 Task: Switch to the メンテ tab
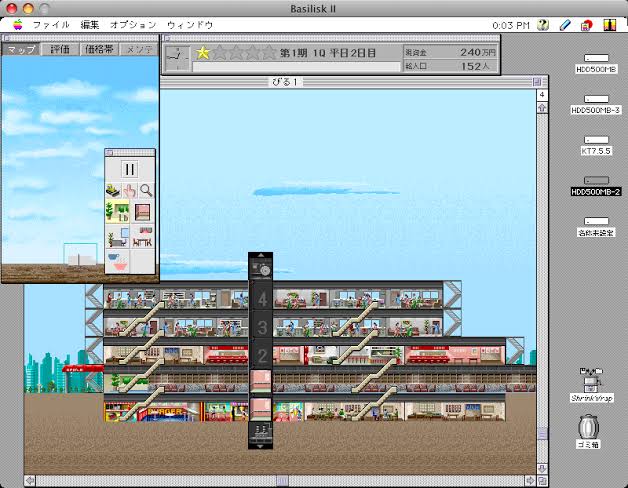tap(139, 49)
